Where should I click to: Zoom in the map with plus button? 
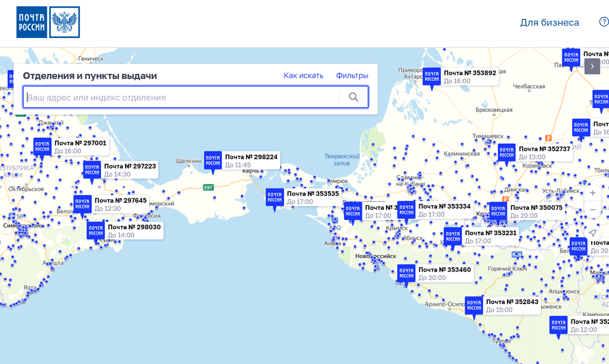(x=592, y=193)
